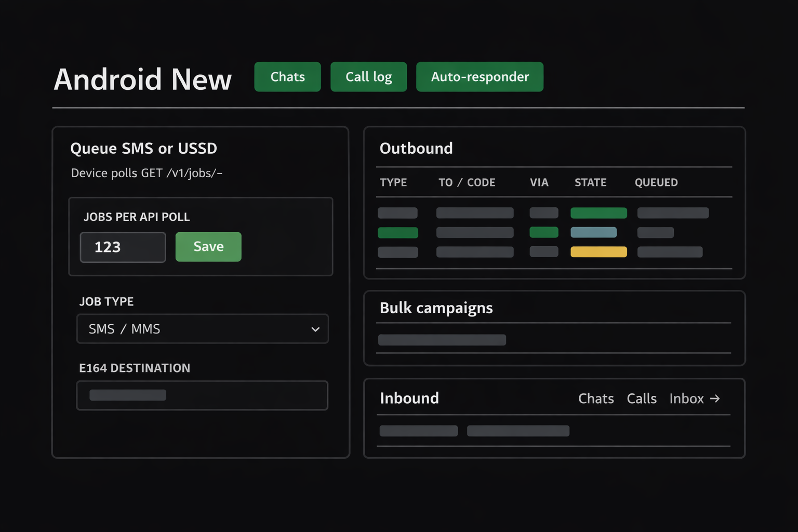Click the green state badge in first Outbound row

(598, 213)
